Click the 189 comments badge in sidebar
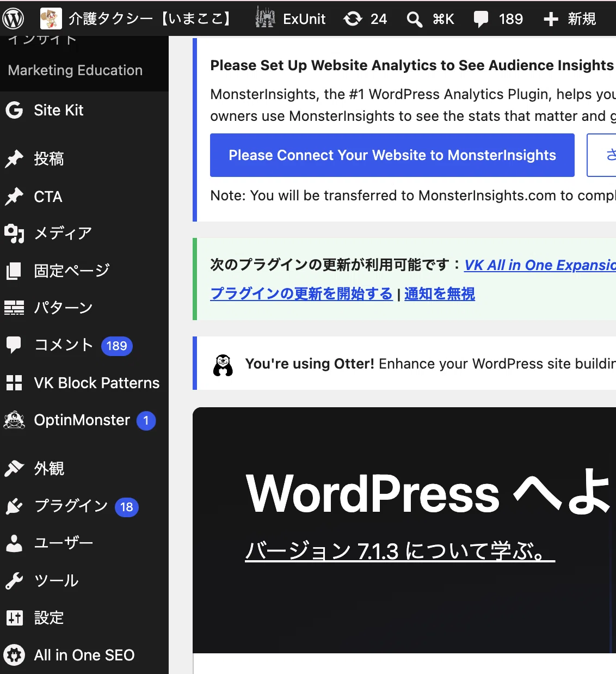This screenshot has width=616, height=674. pos(116,346)
